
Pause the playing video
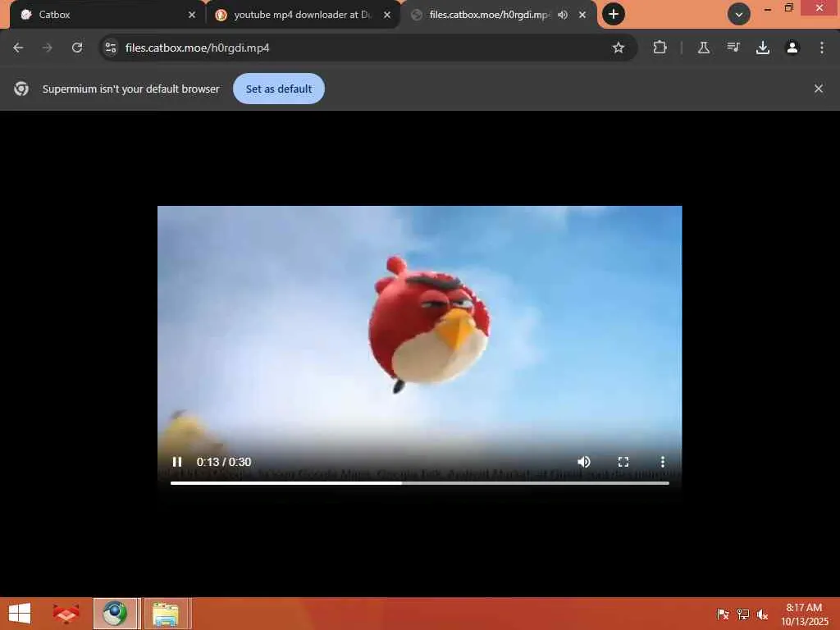[x=177, y=462]
